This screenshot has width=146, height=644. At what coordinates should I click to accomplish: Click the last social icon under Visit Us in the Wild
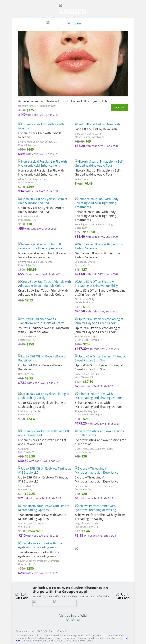(78, 620)
